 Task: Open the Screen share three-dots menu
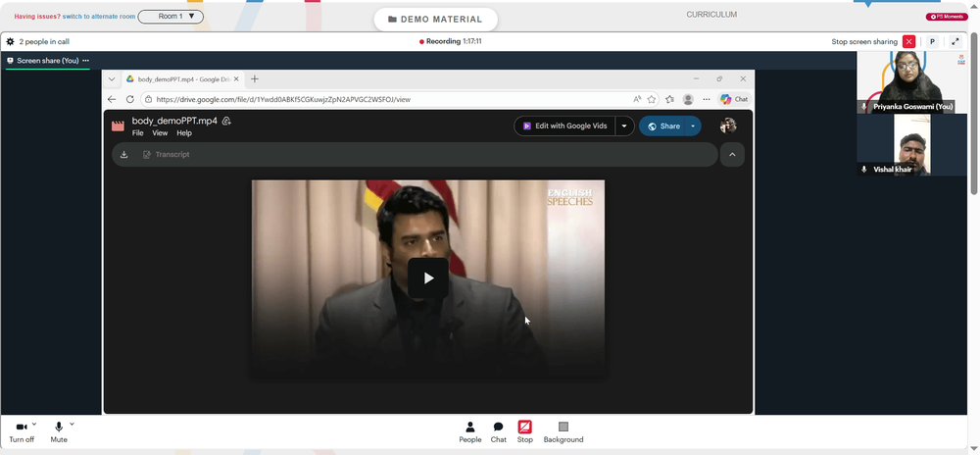point(85,61)
